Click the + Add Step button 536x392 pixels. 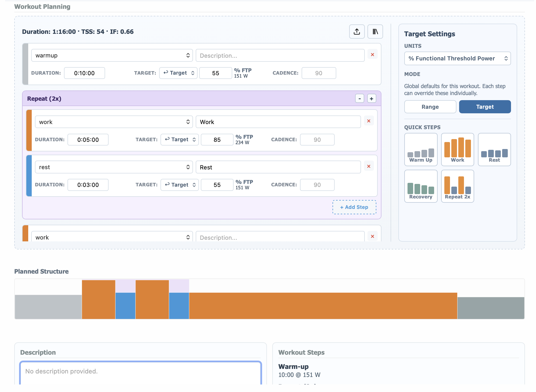click(354, 207)
